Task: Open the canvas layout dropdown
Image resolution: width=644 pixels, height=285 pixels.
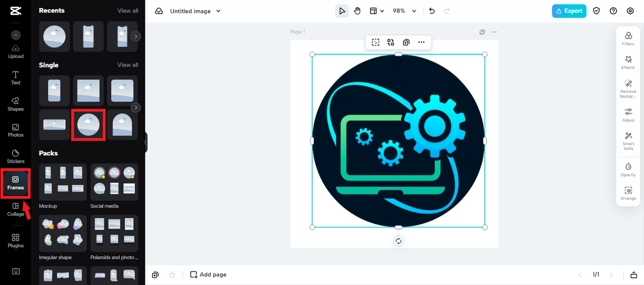Action: coord(377,11)
